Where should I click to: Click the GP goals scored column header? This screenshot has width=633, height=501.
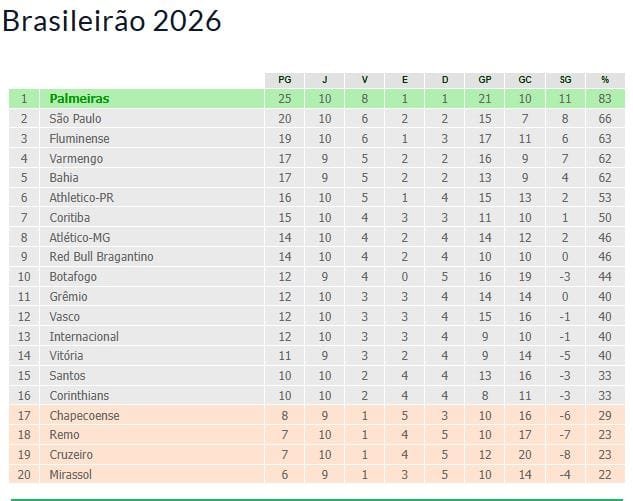(485, 80)
